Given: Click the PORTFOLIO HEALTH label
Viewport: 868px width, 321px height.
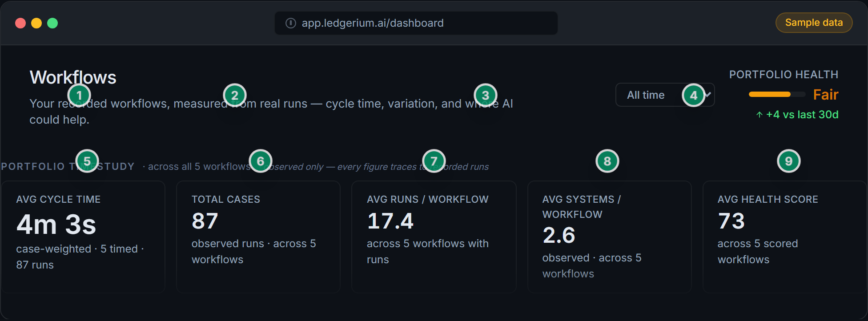Looking at the screenshot, I should coord(784,74).
